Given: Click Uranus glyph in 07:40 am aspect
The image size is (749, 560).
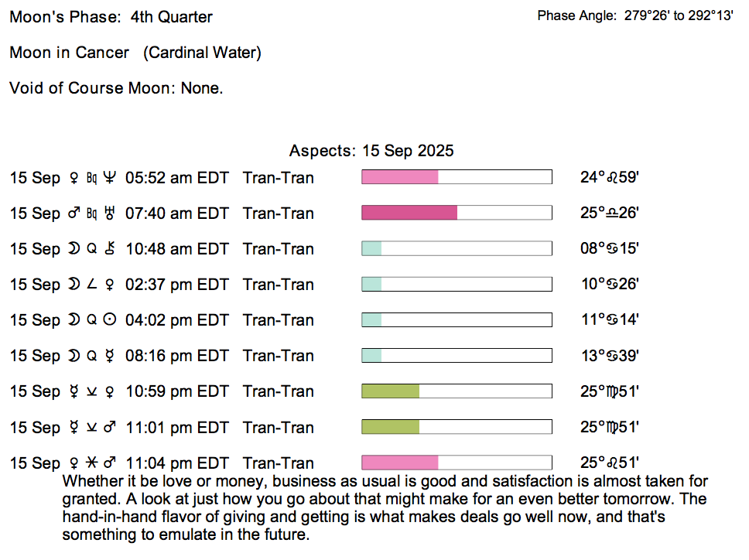Looking at the screenshot, I should pos(109,213).
